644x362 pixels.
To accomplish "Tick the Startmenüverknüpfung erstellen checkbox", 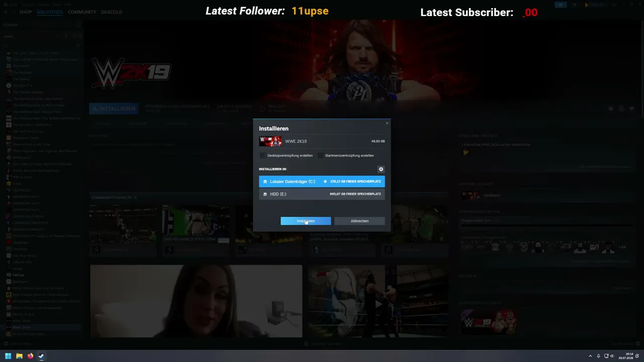I will tap(320, 155).
